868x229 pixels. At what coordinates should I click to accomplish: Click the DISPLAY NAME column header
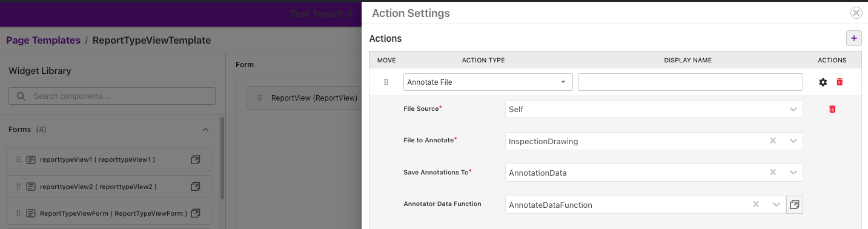[687, 61]
